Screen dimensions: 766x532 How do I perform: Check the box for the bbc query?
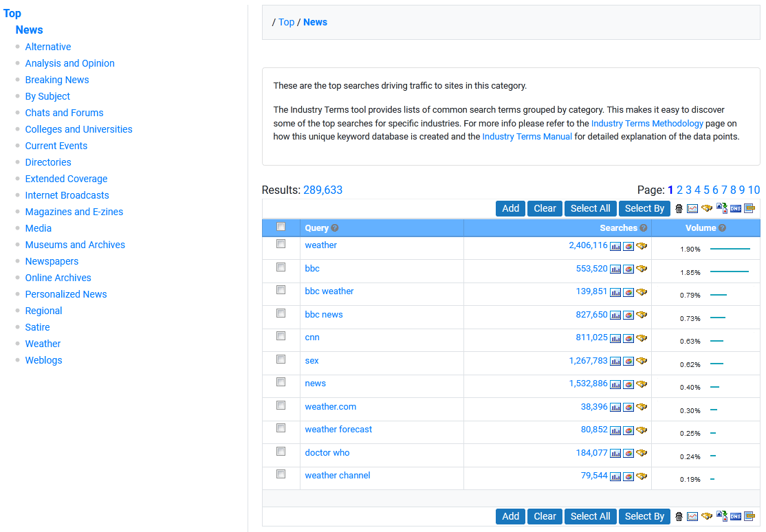tap(281, 267)
